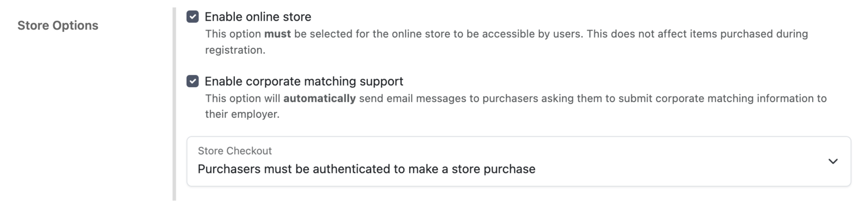Click the 'Enable corporate matching support' label

tap(304, 81)
